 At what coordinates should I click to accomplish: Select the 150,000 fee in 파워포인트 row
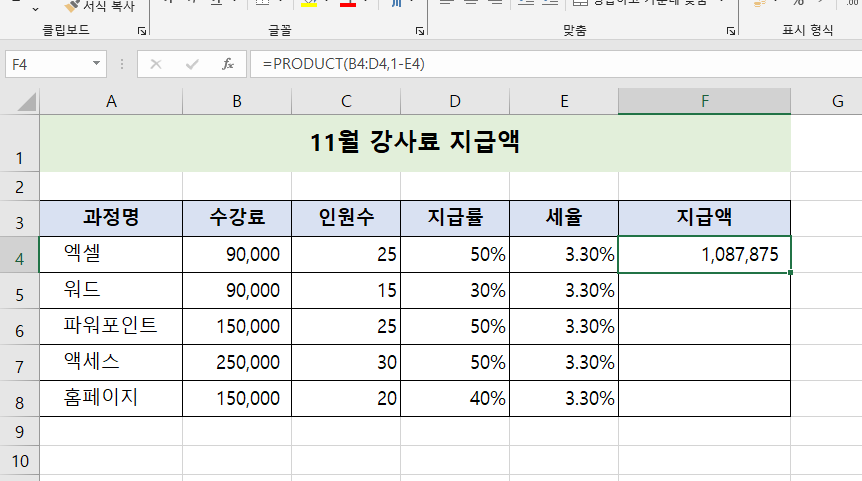tap(237, 327)
